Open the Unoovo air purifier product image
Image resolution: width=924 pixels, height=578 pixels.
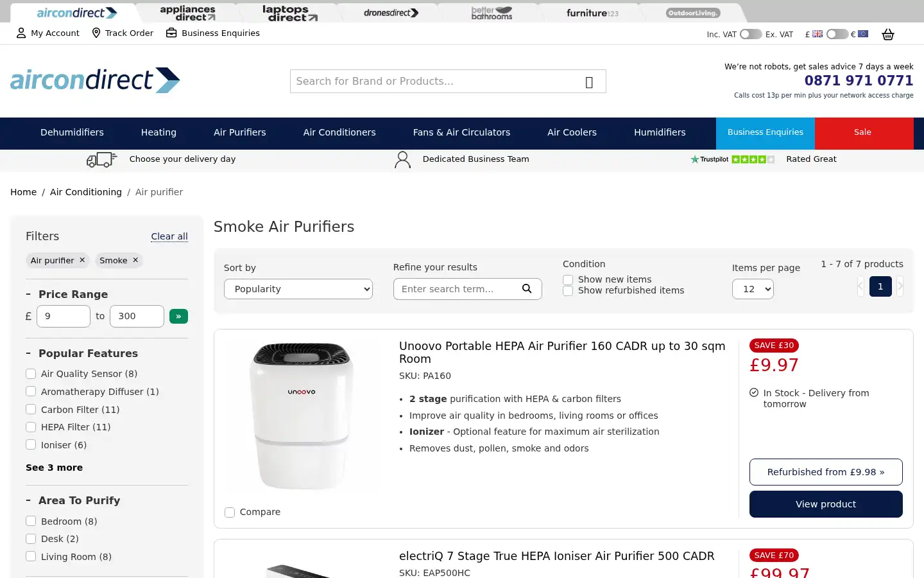(302, 416)
